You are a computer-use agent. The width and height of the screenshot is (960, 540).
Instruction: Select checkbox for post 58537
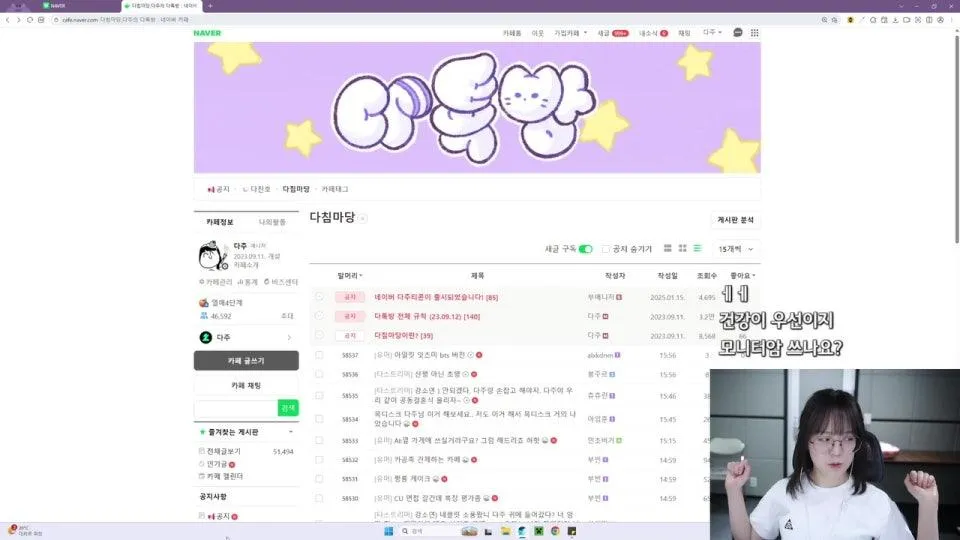(x=319, y=355)
